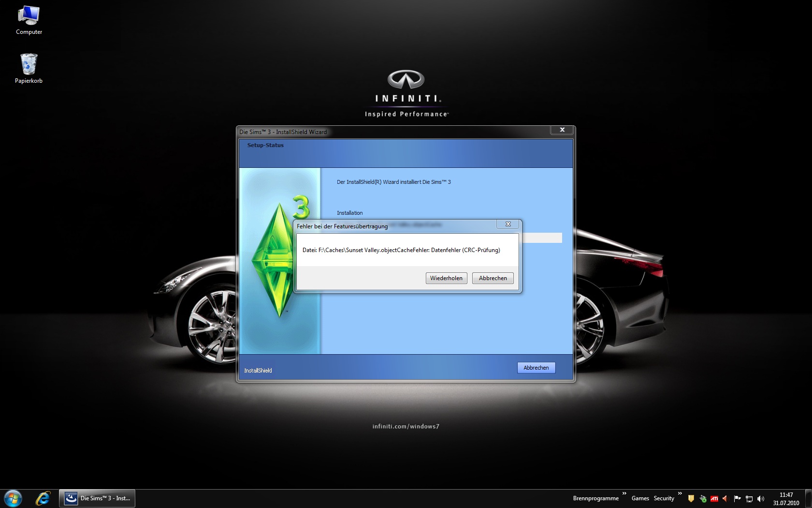Close the Die Sims 3 InstallShield Wizard window

click(x=562, y=130)
